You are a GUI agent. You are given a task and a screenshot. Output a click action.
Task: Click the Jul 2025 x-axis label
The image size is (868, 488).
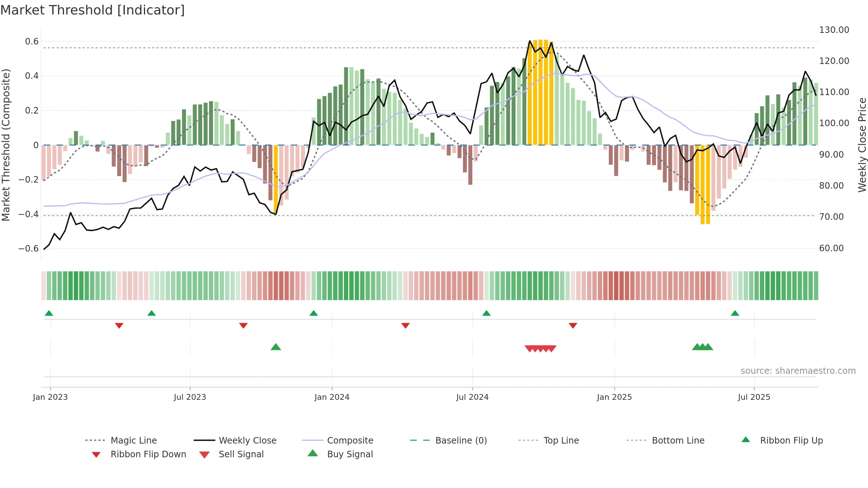pyautogui.click(x=754, y=397)
